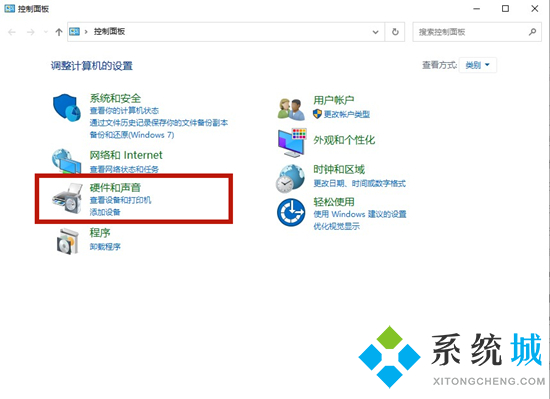This screenshot has height=399, width=550.
Task: Open 更改帐户类型 link
Action: pyautogui.click(x=347, y=114)
